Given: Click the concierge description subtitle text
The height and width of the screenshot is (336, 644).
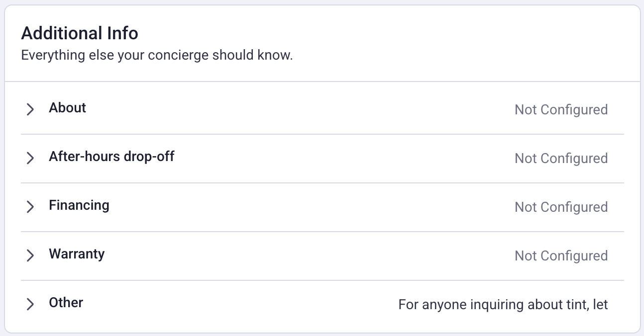Looking at the screenshot, I should click(x=157, y=55).
